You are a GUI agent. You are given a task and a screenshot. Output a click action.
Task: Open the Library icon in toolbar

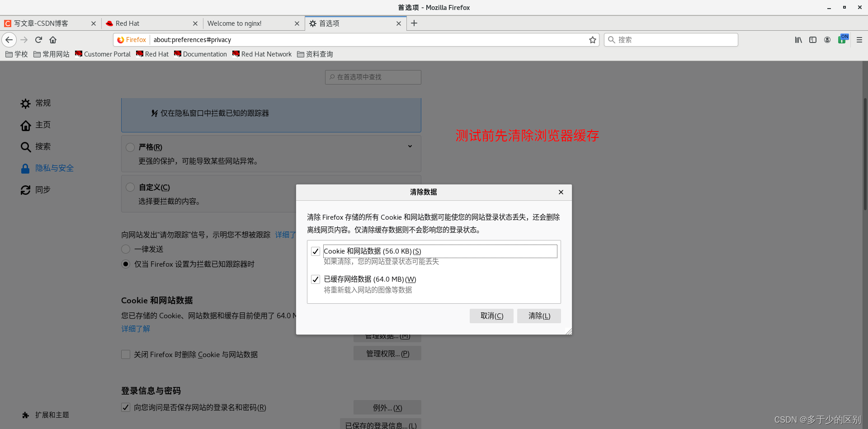pyautogui.click(x=798, y=40)
